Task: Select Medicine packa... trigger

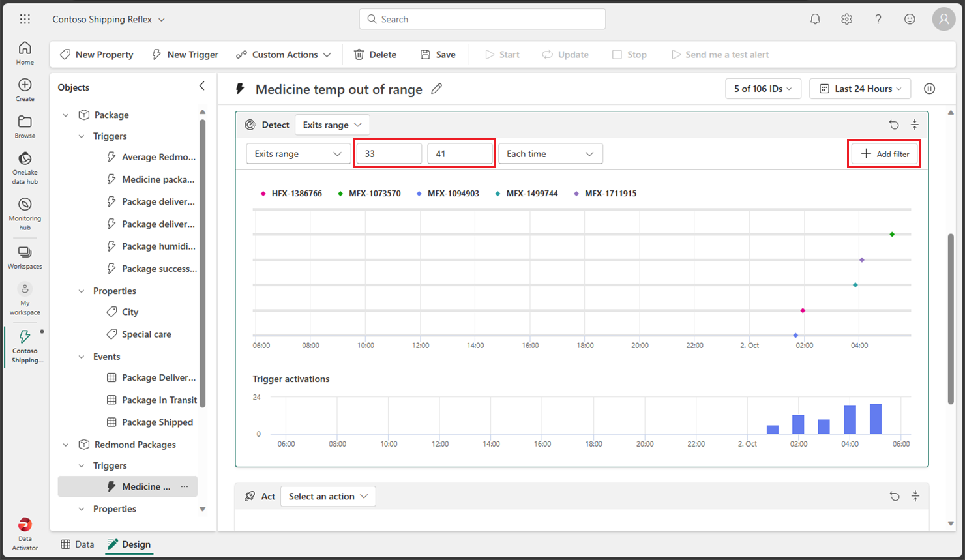Action: (x=151, y=179)
